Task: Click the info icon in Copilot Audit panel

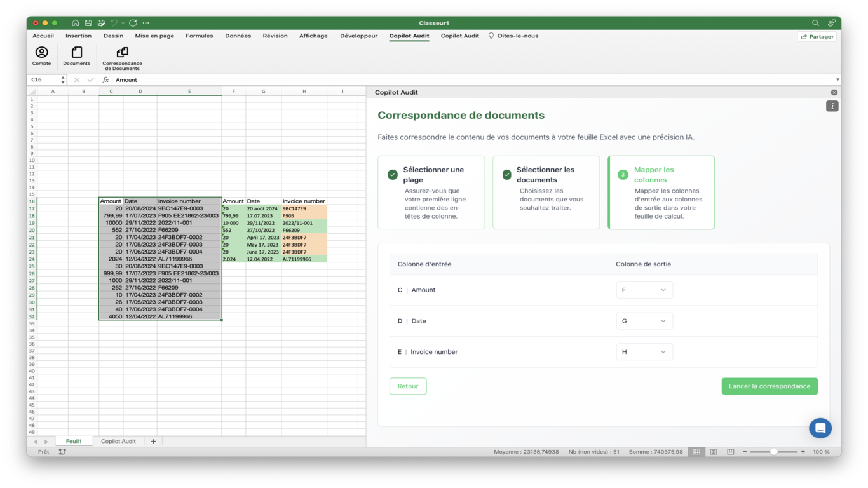Action: pos(832,106)
